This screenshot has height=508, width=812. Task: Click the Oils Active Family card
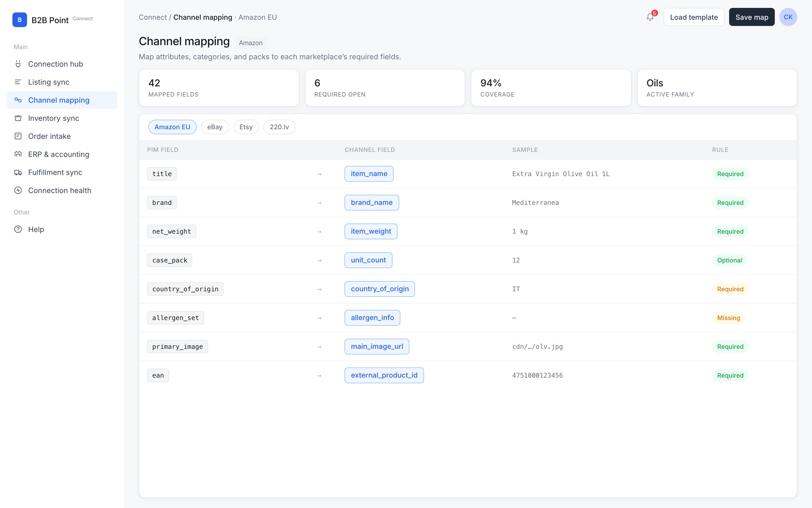717,88
